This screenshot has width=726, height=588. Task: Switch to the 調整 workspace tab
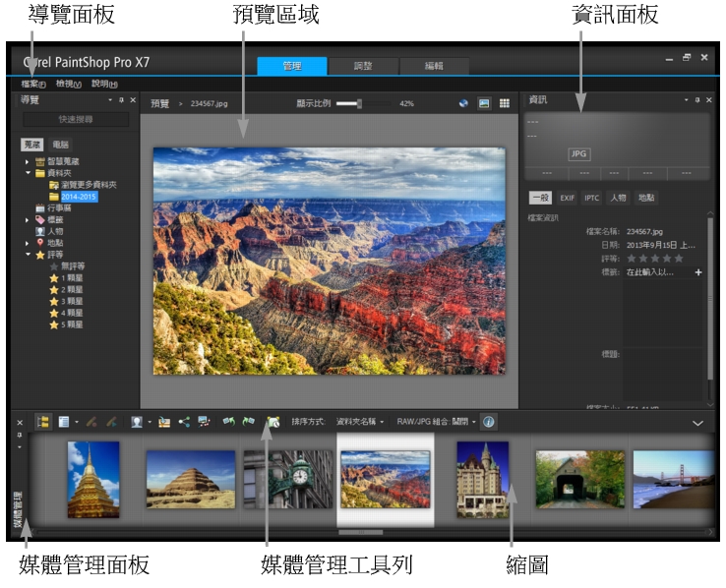click(x=362, y=66)
